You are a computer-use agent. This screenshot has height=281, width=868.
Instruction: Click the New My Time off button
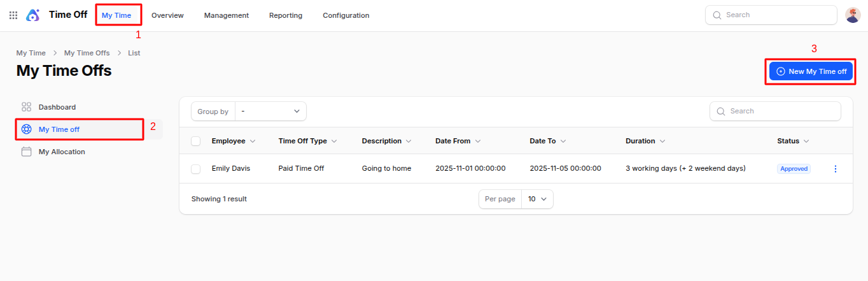(811, 71)
